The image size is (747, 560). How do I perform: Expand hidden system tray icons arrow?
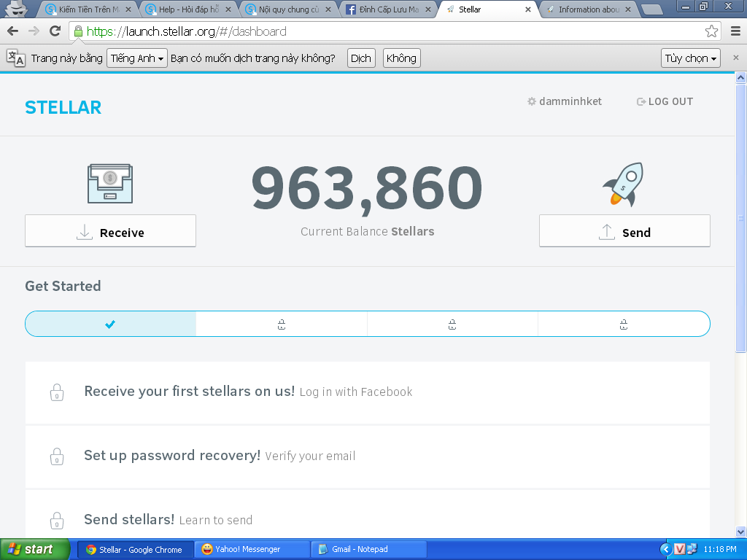click(665, 550)
